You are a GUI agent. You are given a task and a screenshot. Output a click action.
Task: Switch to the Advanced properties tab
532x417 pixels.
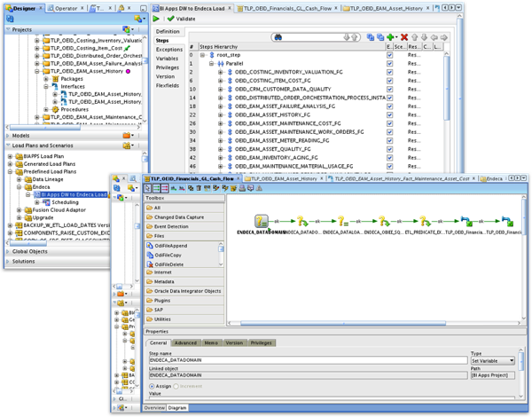point(185,343)
